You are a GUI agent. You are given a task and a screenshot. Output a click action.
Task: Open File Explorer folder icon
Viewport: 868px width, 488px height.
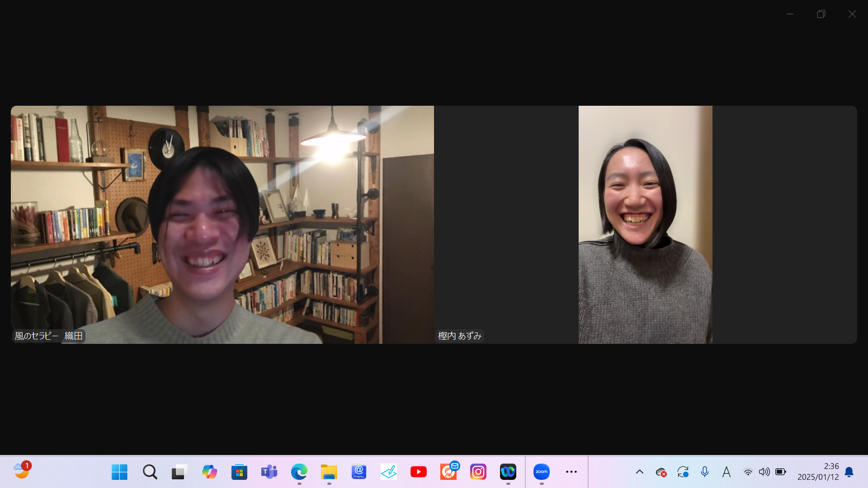(329, 472)
